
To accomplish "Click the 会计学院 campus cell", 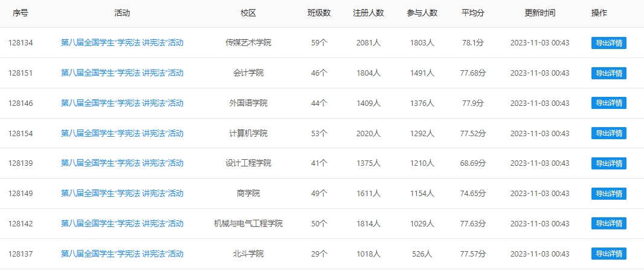I will (x=248, y=73).
